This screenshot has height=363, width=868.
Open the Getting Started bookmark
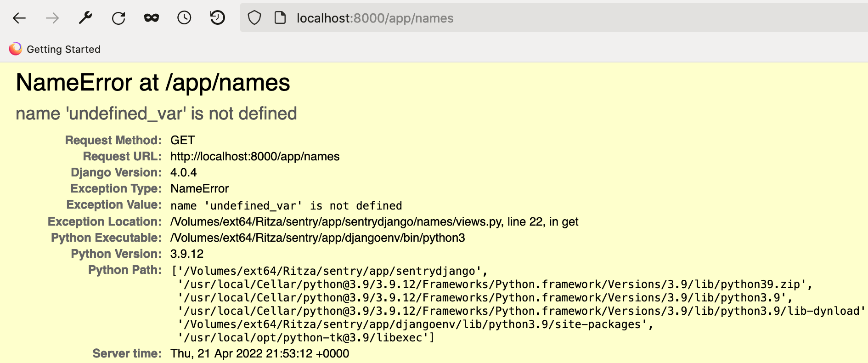pyautogui.click(x=55, y=49)
